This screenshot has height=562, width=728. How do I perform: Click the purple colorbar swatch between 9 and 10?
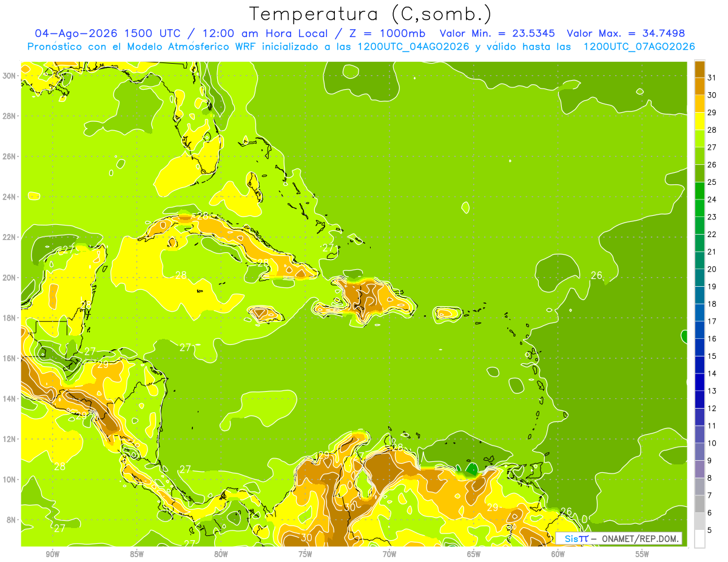699,452
